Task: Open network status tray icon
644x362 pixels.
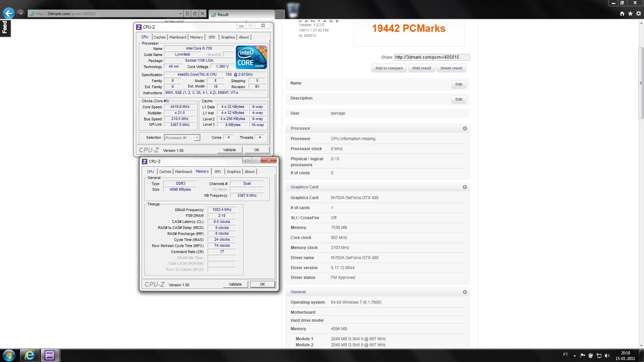Action: click(599, 356)
